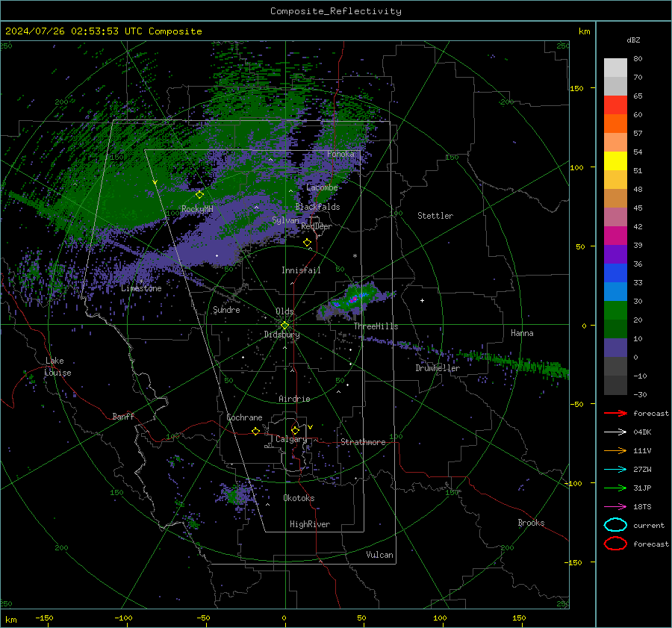Screen dimensions: 672x628
Task: Click the Sylvan map label
Action: (285, 220)
